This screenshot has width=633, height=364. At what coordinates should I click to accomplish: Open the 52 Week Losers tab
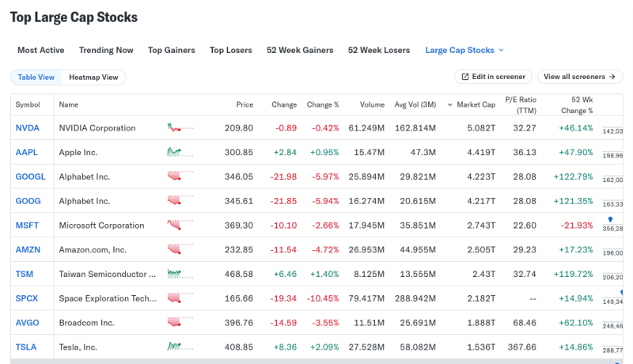(x=379, y=50)
